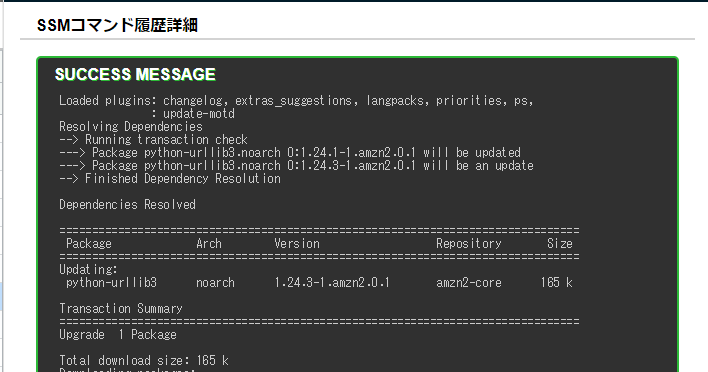
Task: Click 'amzn2-core' repository value
Action: [x=469, y=283]
